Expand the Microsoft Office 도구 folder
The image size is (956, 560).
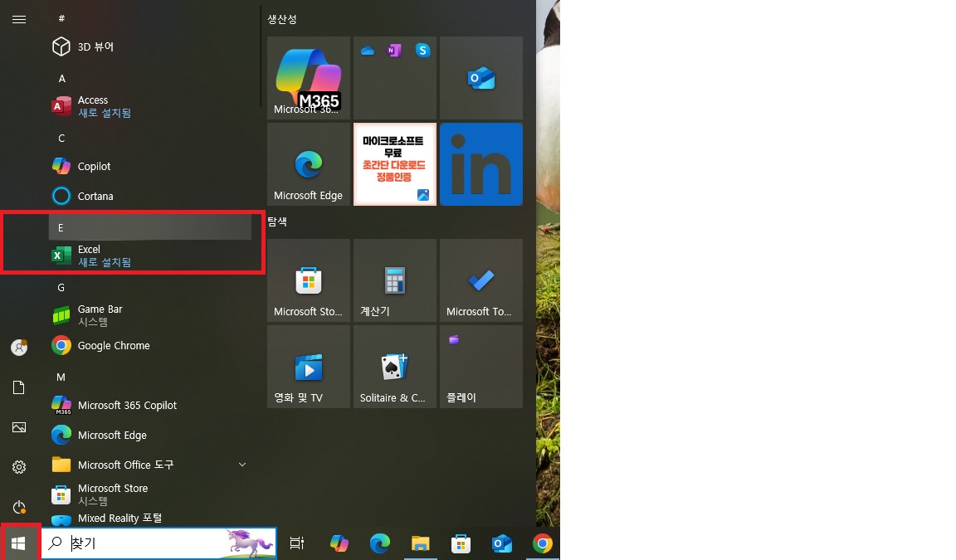coord(150,465)
